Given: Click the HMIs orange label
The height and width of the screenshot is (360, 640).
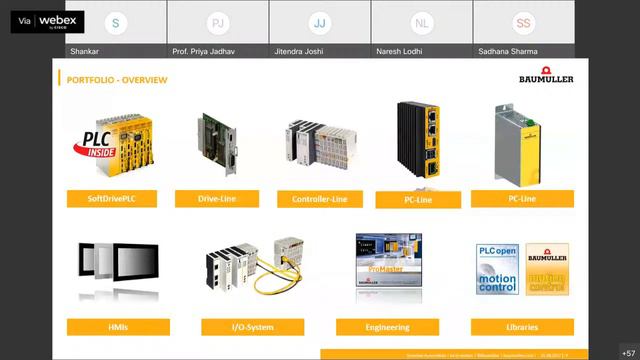Looking at the screenshot, I should click(x=118, y=327).
